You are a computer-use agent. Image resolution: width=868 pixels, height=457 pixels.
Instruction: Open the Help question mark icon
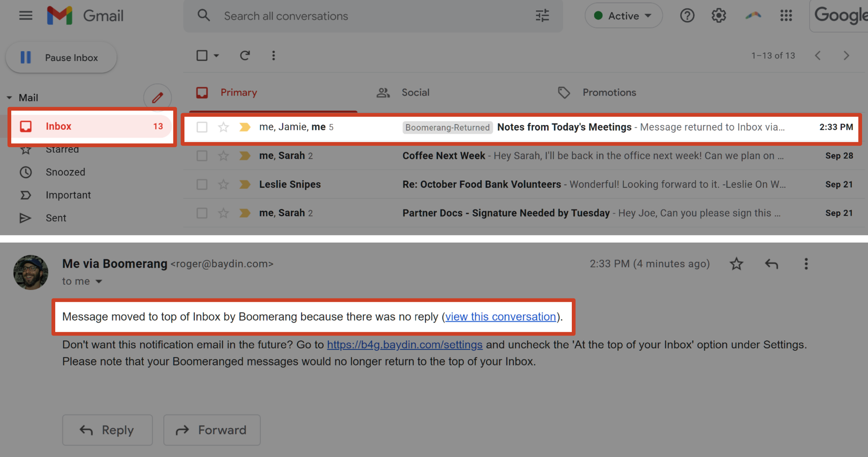[687, 16]
